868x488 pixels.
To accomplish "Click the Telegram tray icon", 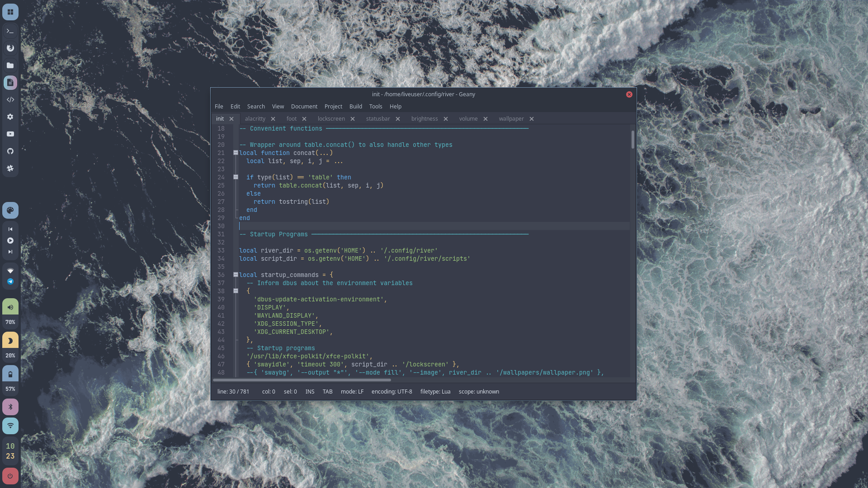I will 10,282.
